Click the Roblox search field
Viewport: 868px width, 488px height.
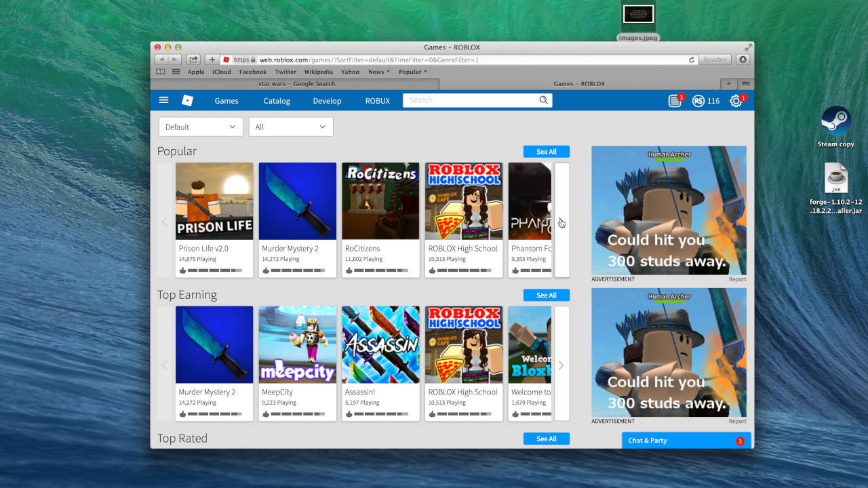477,100
